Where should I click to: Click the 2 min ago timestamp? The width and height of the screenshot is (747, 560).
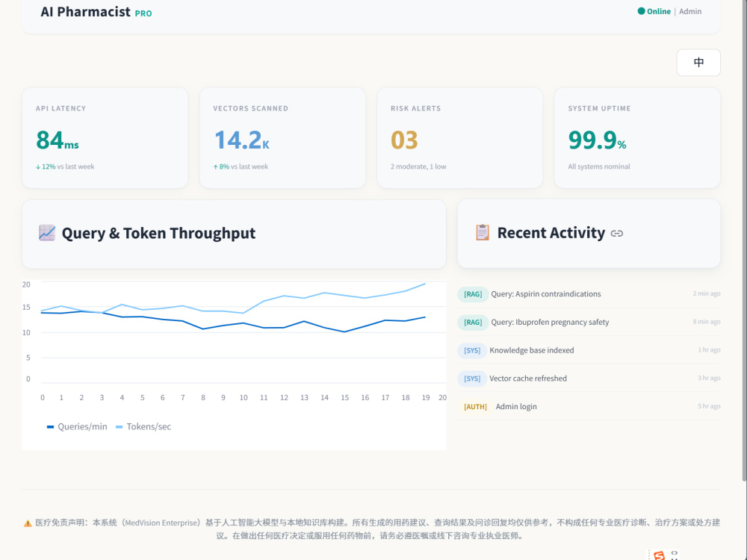(707, 293)
